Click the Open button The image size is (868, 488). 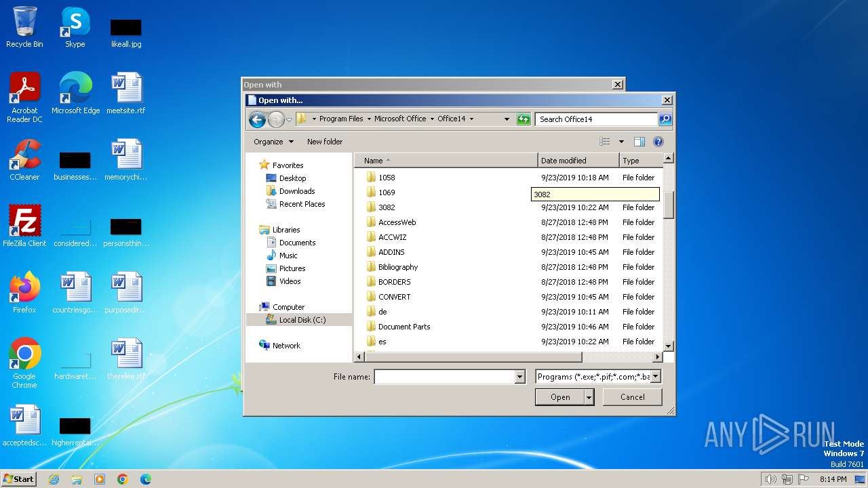[560, 397]
